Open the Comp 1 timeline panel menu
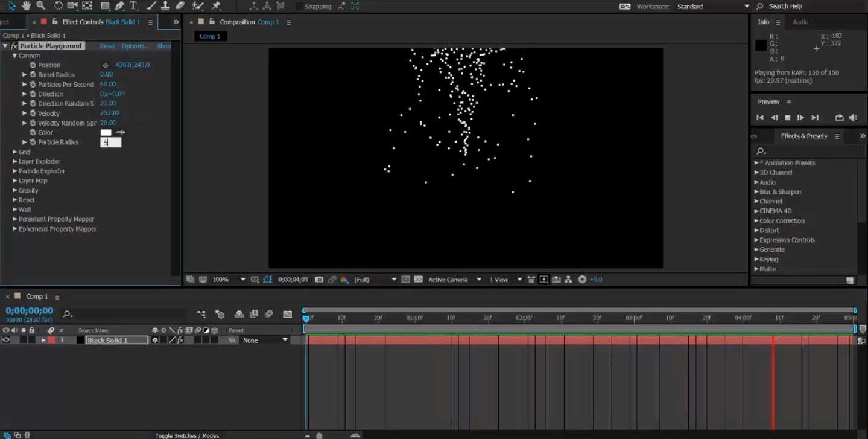The height and width of the screenshot is (439, 868). (57, 296)
